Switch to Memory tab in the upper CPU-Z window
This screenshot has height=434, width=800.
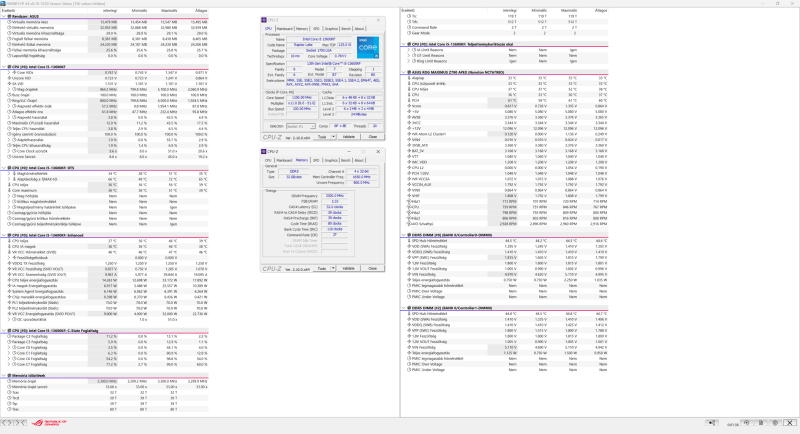pos(302,29)
